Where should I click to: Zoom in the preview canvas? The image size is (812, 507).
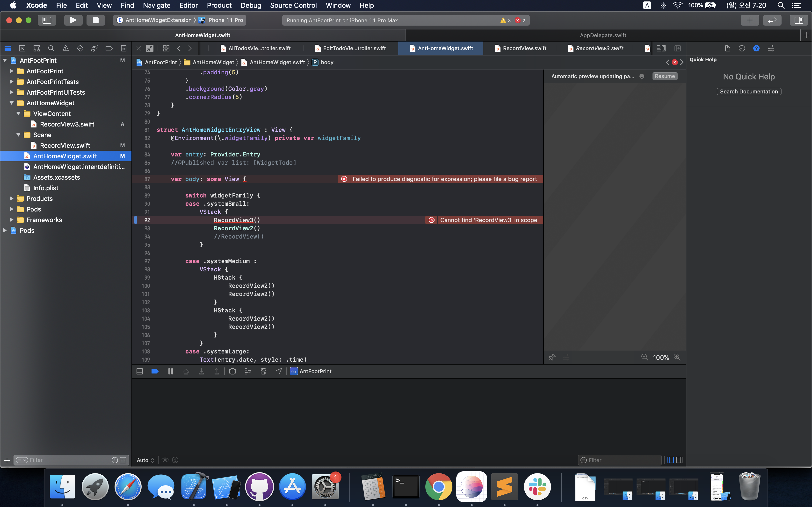click(677, 357)
